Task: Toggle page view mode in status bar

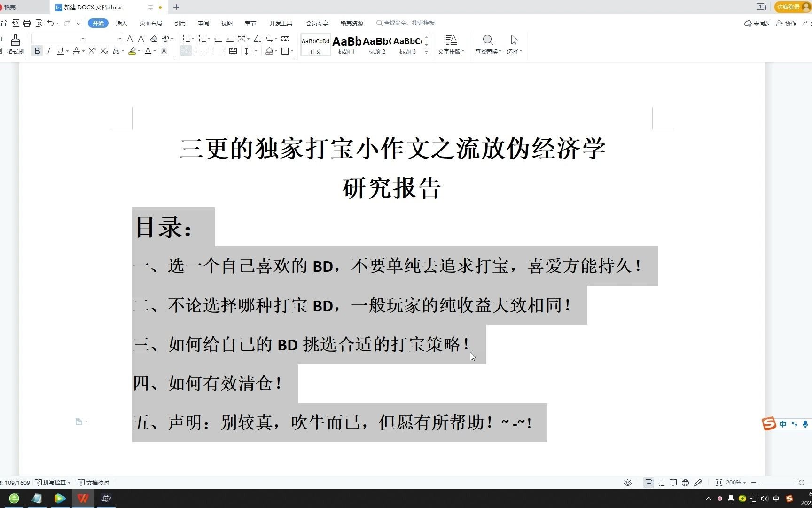Action: [x=648, y=483]
